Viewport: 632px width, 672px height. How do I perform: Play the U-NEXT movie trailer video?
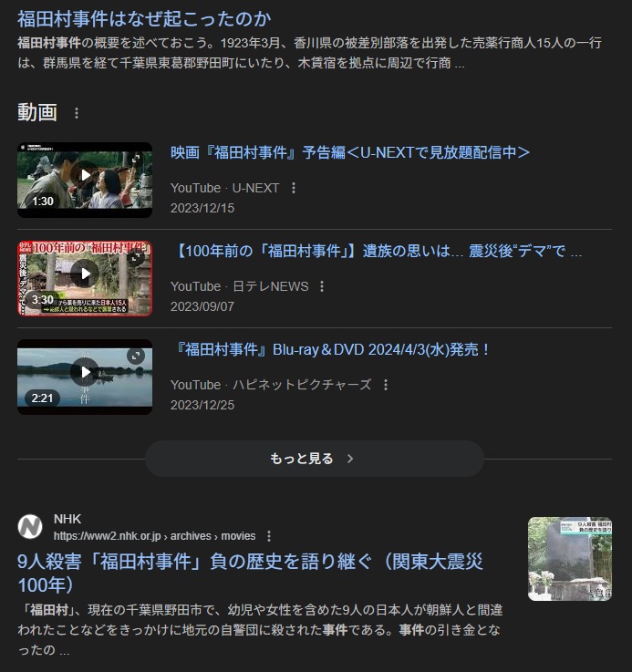(85, 175)
